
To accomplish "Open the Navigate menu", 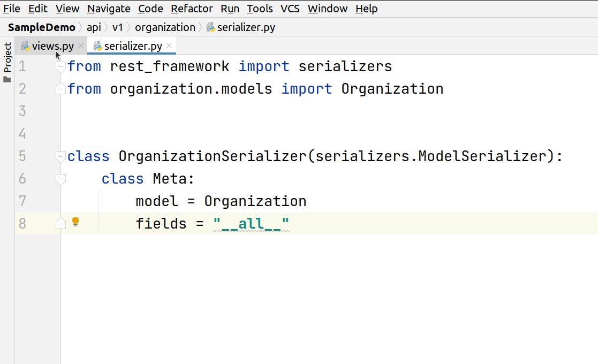I will click(x=109, y=9).
